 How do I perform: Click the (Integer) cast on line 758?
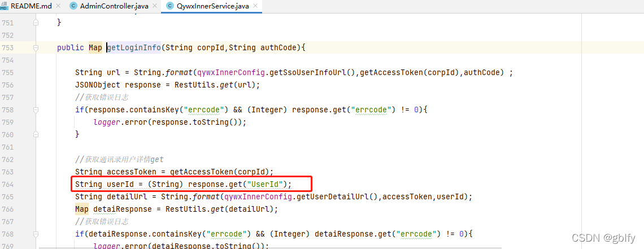[268, 110]
